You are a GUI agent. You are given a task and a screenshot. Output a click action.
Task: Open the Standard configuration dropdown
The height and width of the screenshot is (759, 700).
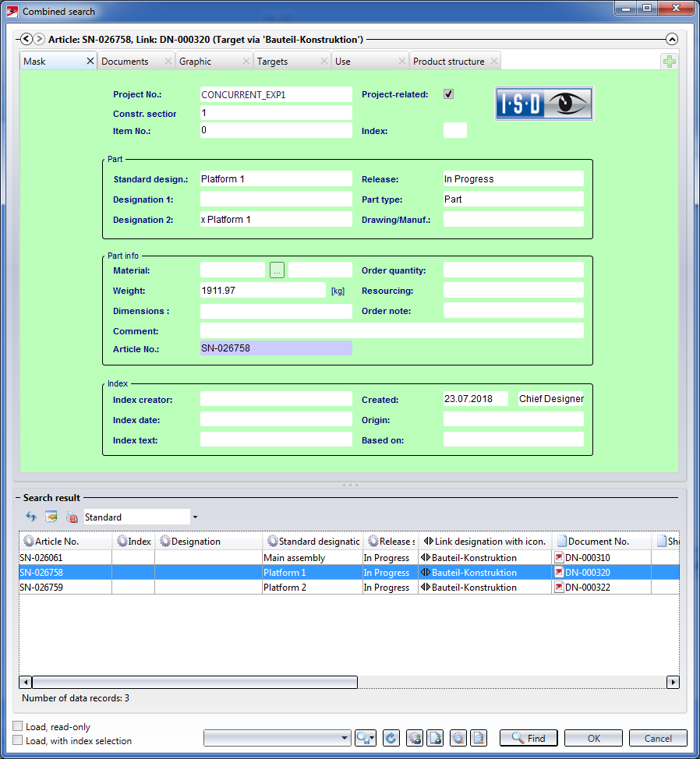[x=195, y=517]
